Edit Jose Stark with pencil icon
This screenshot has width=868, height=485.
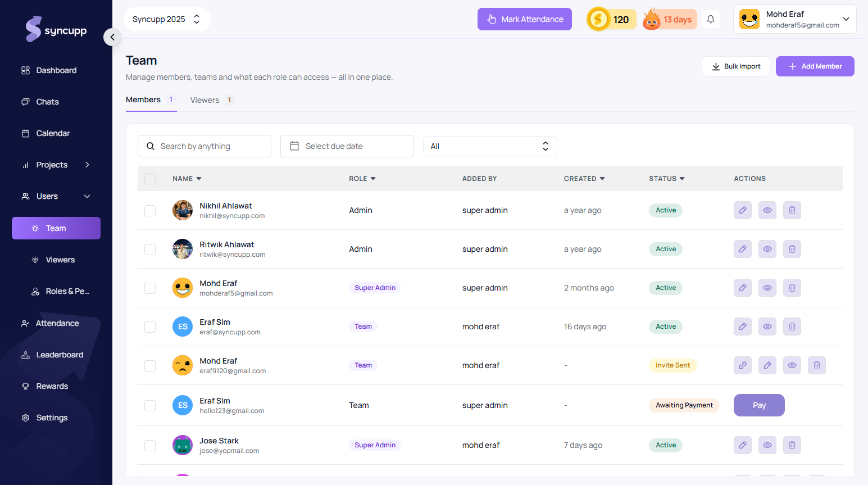click(x=743, y=445)
